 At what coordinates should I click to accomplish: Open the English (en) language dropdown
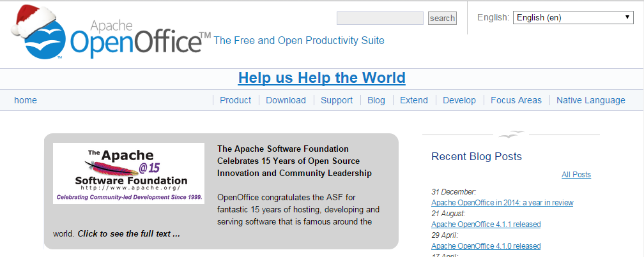coord(573,17)
